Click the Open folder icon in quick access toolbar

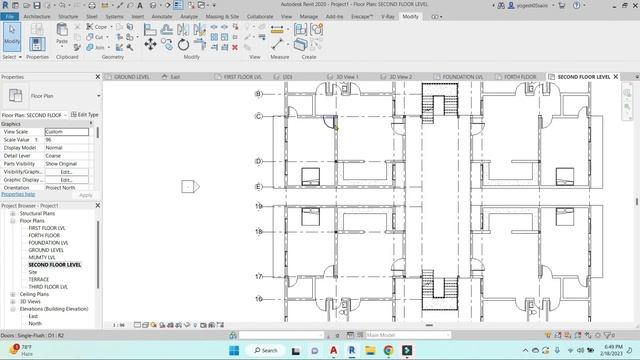(26, 5)
